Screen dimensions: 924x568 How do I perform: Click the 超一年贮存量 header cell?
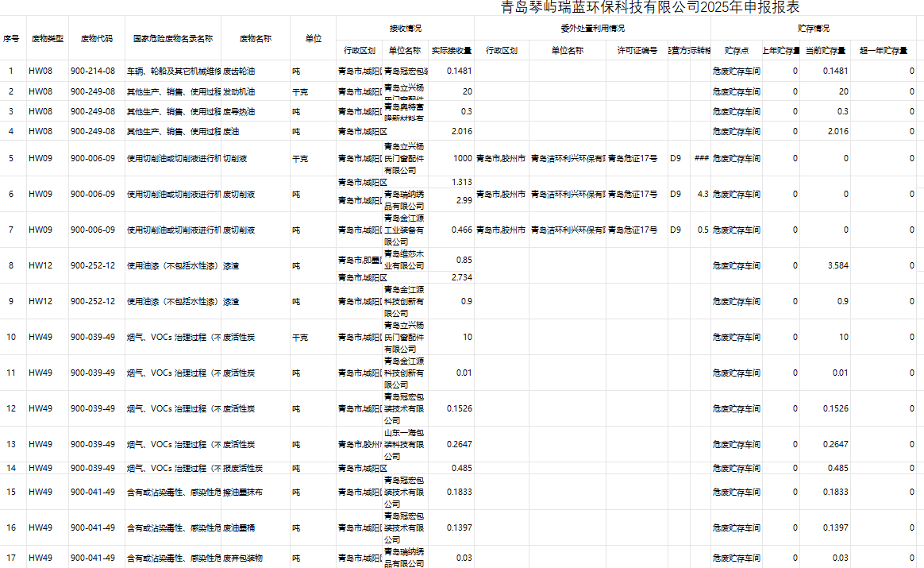click(x=884, y=51)
